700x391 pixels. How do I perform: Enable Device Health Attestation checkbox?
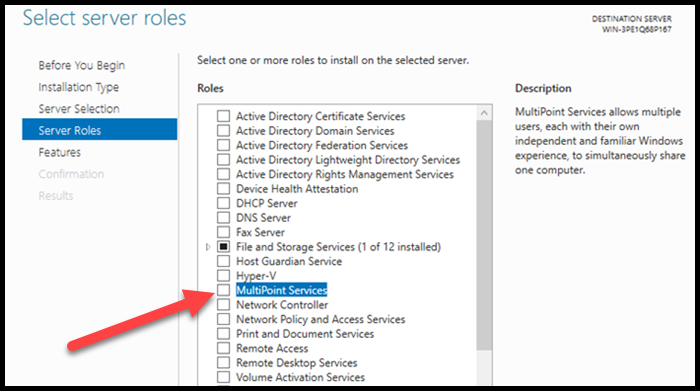223,189
